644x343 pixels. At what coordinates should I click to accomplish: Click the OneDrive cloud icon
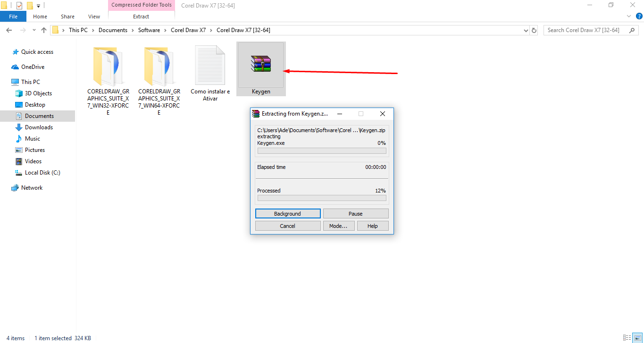(x=16, y=67)
